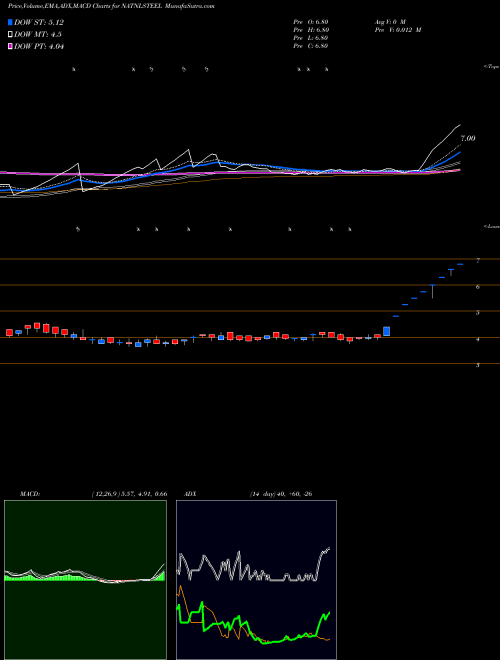Click the blue DOW ST legend swatch
The height and width of the screenshot is (660, 500).
point(10,22)
